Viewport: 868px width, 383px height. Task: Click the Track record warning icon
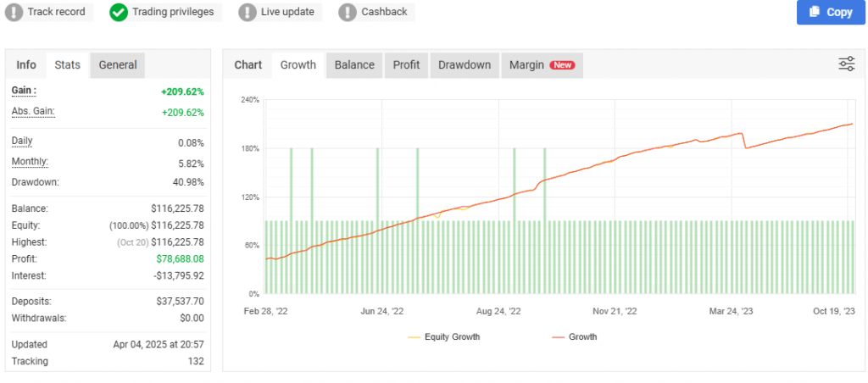[14, 12]
